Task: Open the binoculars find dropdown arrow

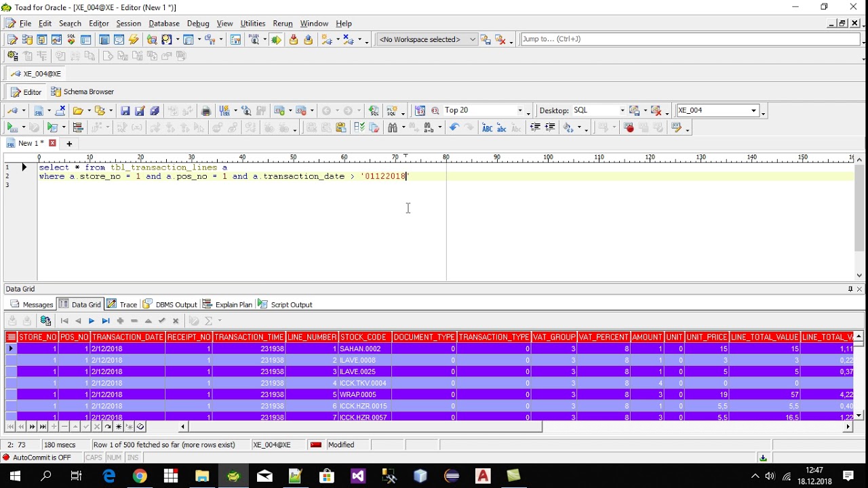Action: 403,127
